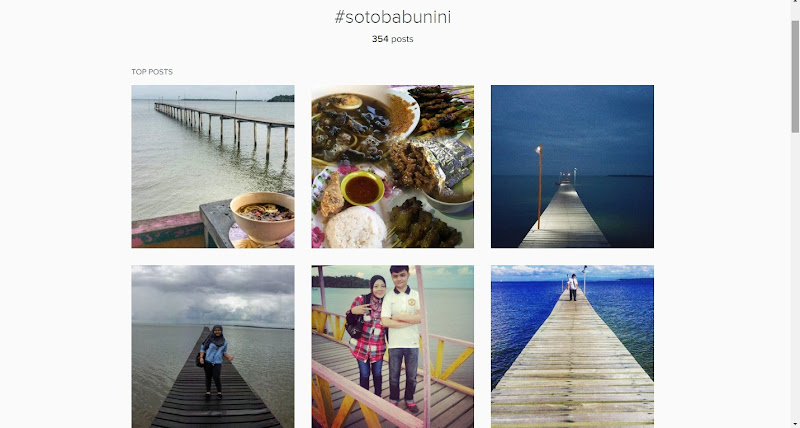
Task: Open photo of hijab woman on dark jetty
Action: [213, 346]
